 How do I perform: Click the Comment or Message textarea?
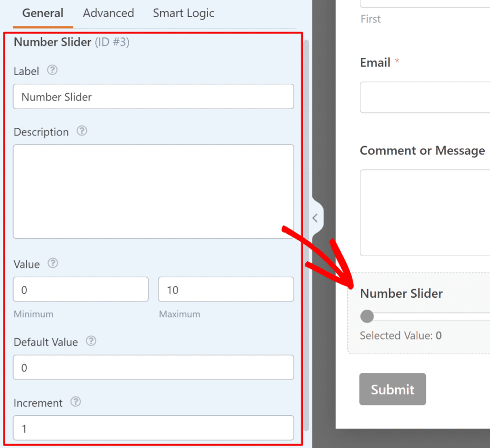[425, 213]
